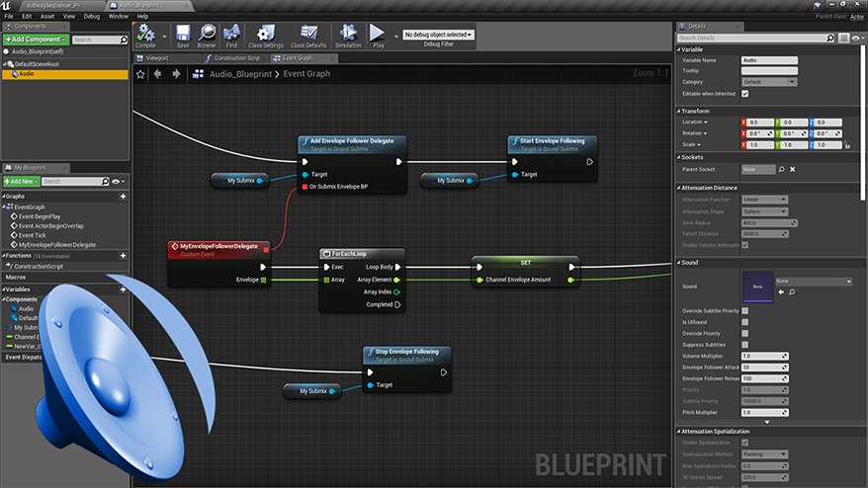
Task: Open Attenuation Function Linear dropdown
Action: pos(764,200)
